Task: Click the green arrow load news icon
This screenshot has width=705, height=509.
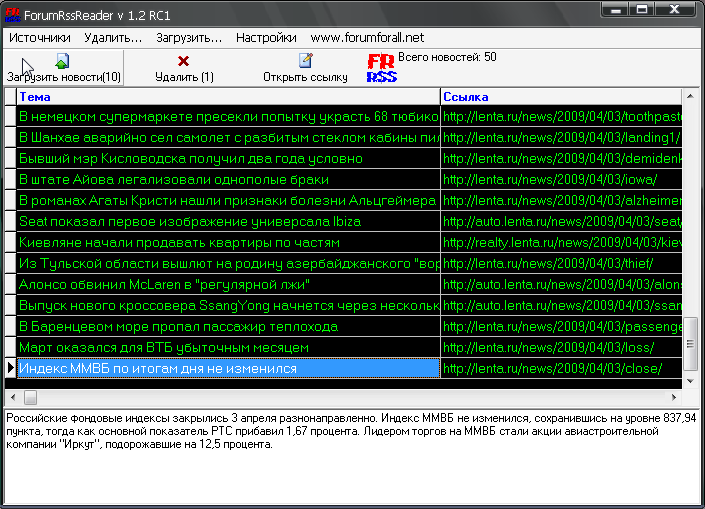Action: 62,61
